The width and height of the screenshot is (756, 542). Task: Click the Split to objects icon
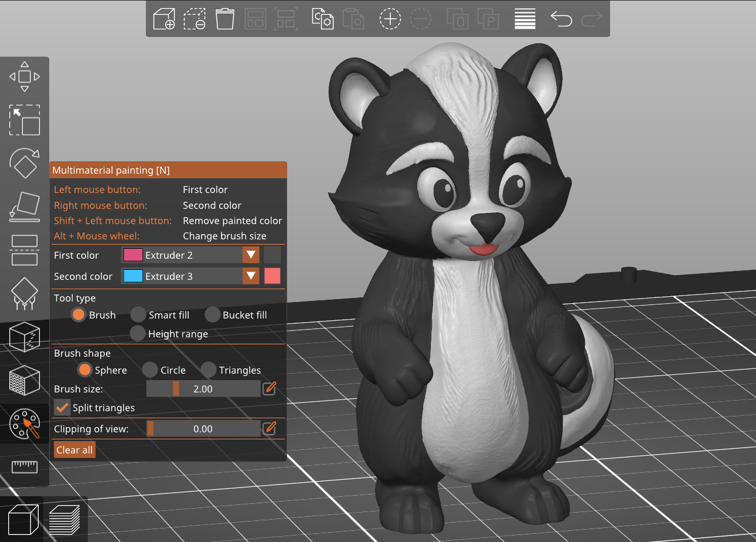pos(457,19)
